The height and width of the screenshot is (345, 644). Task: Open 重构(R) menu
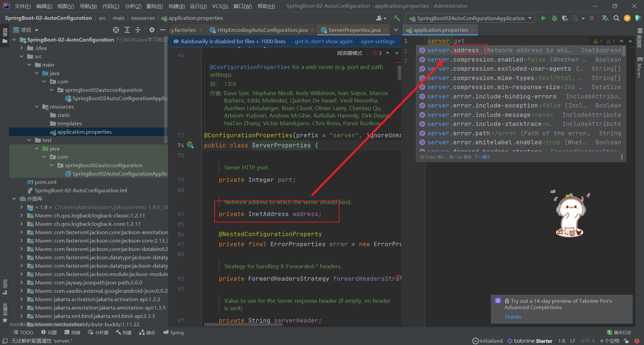coord(154,6)
